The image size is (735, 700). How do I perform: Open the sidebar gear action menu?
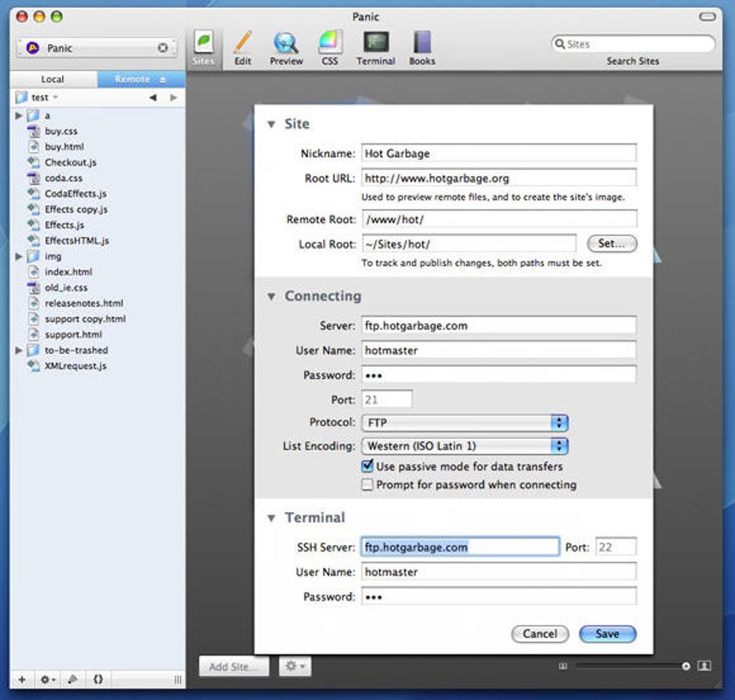tap(48, 679)
